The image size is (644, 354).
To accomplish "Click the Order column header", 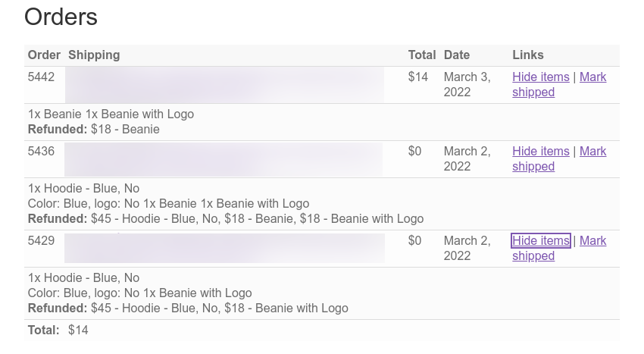I will pos(44,55).
